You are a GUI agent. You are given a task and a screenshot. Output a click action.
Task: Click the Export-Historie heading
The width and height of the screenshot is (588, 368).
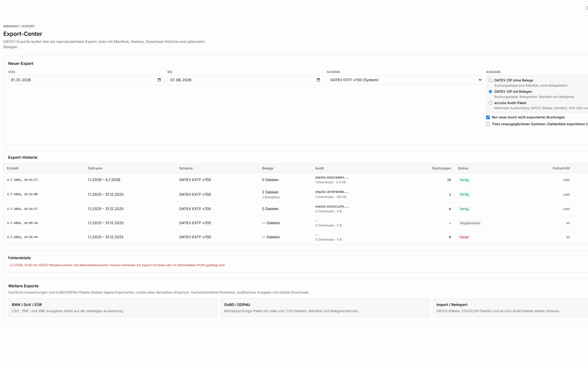point(23,157)
